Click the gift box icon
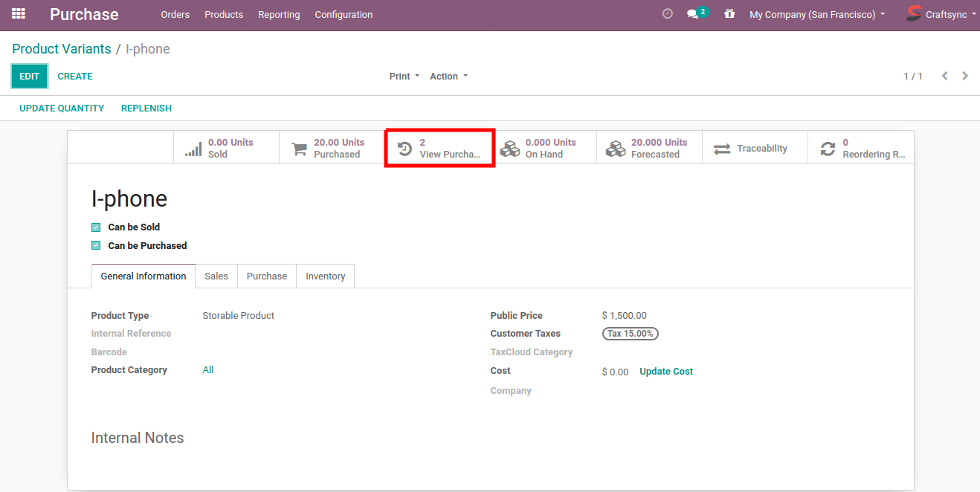Viewport: 980px width, 492px height. coord(729,14)
